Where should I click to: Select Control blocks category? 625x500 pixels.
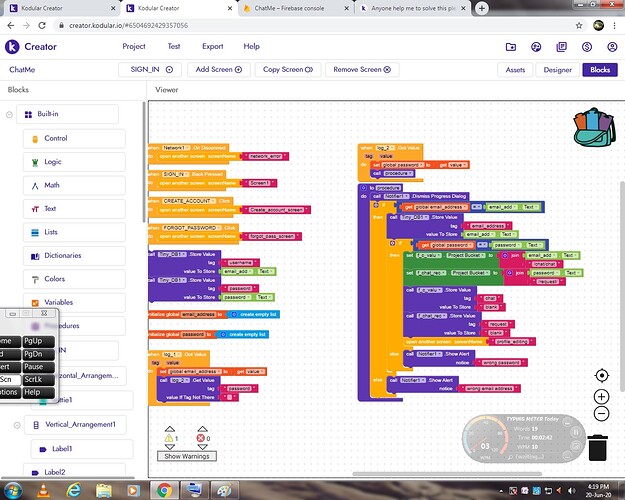[75, 138]
